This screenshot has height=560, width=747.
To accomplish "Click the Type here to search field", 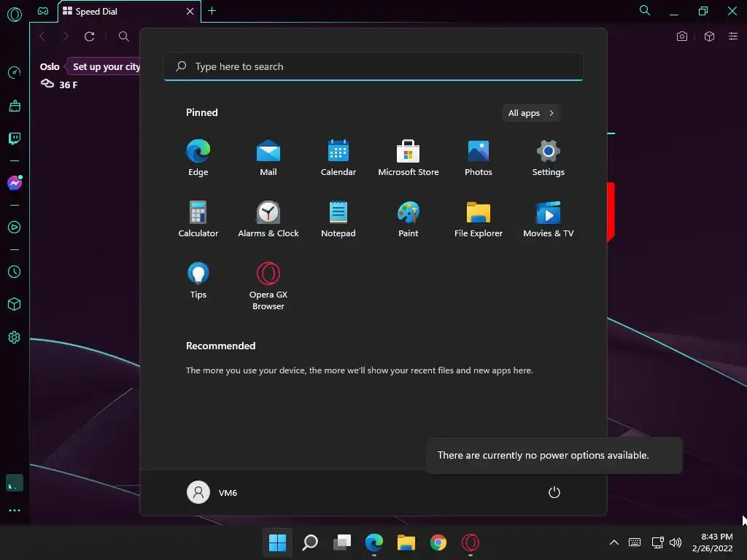I will click(x=373, y=66).
